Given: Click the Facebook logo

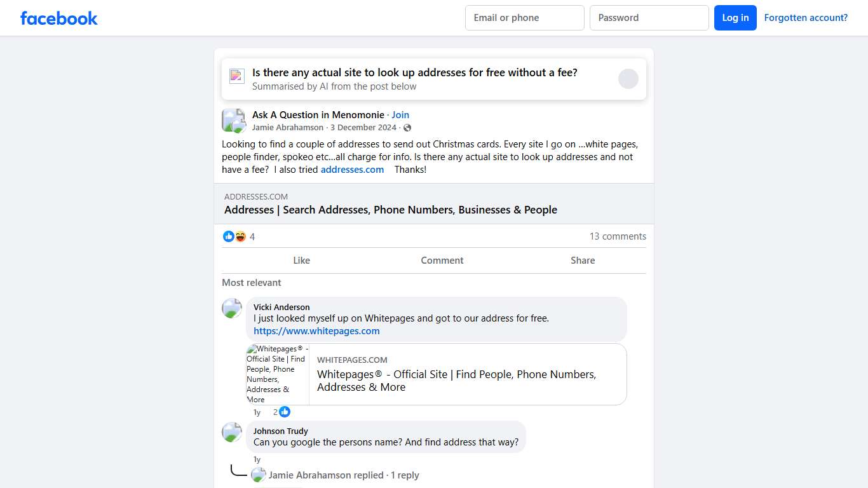Looking at the screenshot, I should [59, 18].
